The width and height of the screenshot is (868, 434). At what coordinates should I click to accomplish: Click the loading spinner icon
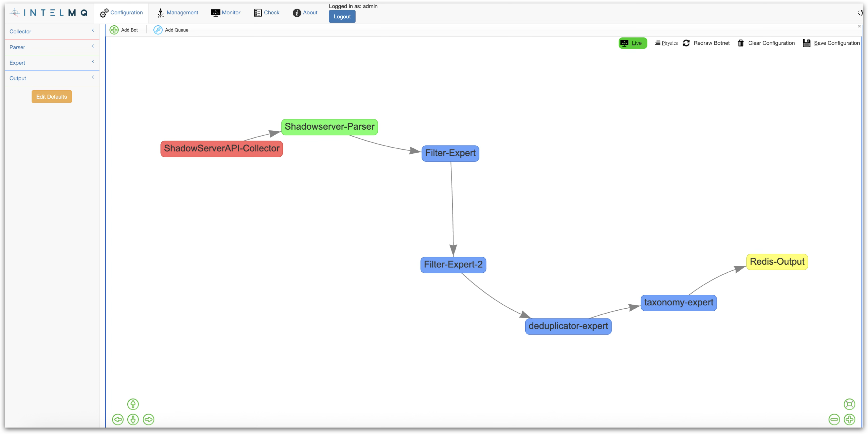click(860, 13)
